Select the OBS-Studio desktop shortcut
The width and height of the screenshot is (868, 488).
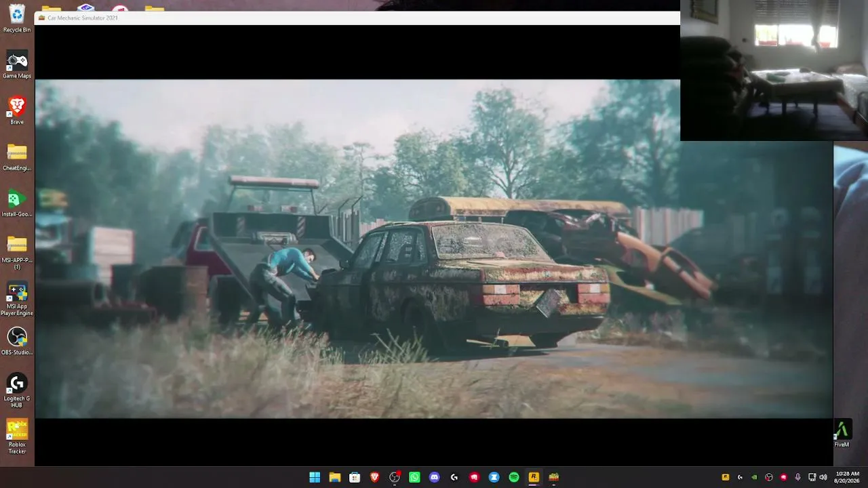(x=17, y=341)
